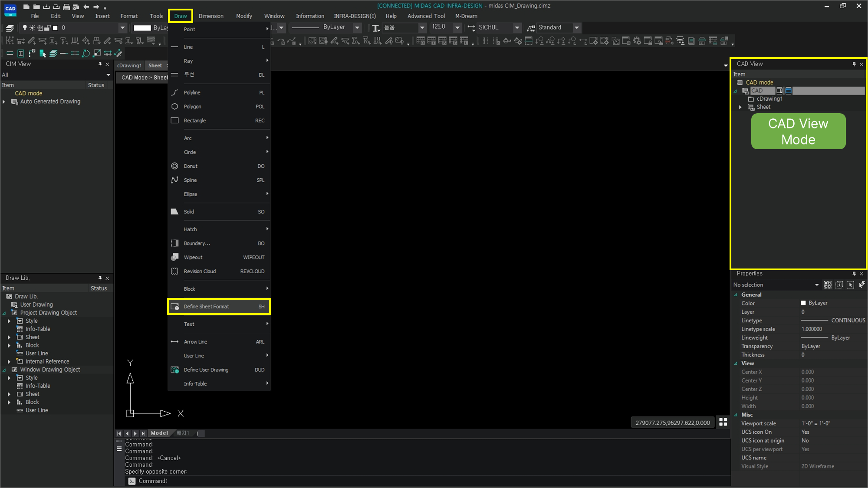Click the grid layout icon beside coordinates
The width and height of the screenshot is (868, 488).
[x=723, y=422]
